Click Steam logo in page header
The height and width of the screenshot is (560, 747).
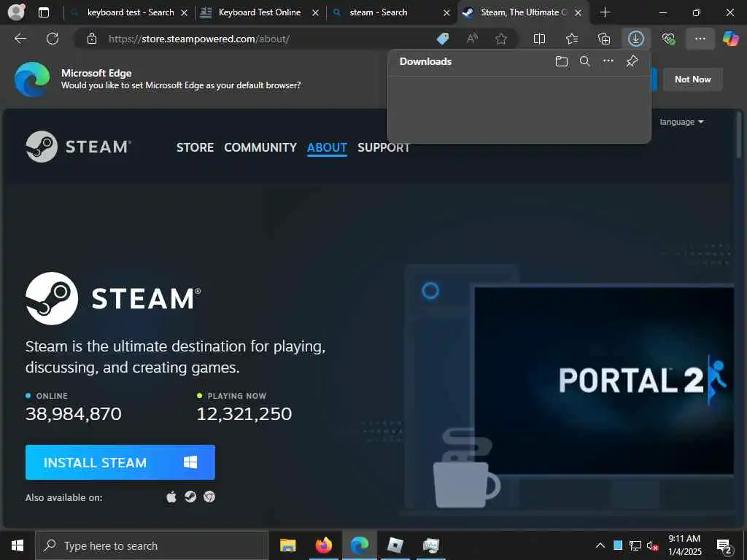click(79, 147)
